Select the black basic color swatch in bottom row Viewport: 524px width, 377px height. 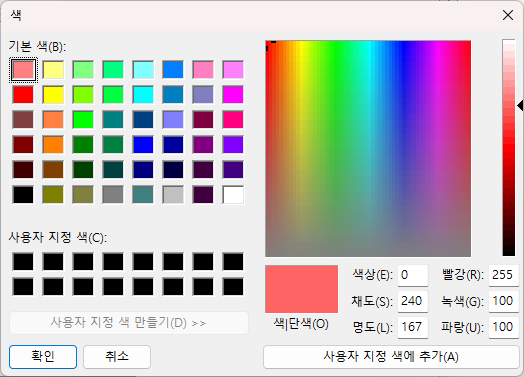(23, 195)
